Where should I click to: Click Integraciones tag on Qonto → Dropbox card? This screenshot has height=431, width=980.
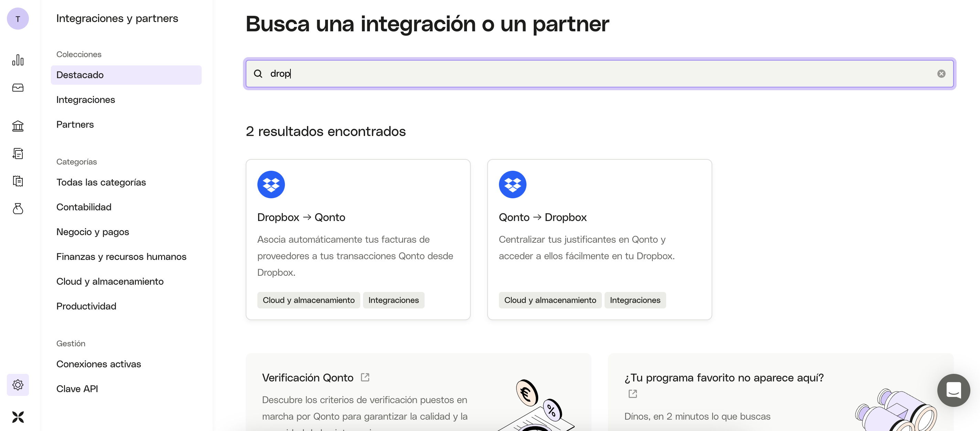[635, 300]
